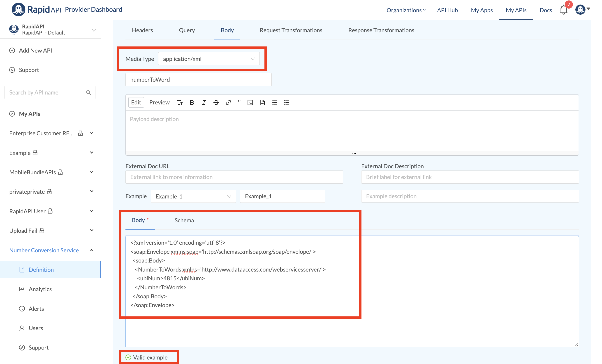Insert a numbered list

pyautogui.click(x=286, y=103)
